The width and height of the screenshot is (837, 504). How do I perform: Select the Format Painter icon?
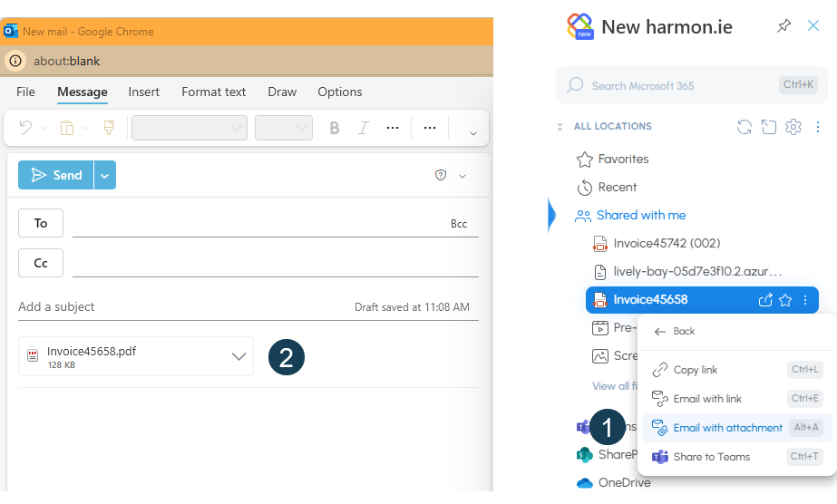point(109,128)
